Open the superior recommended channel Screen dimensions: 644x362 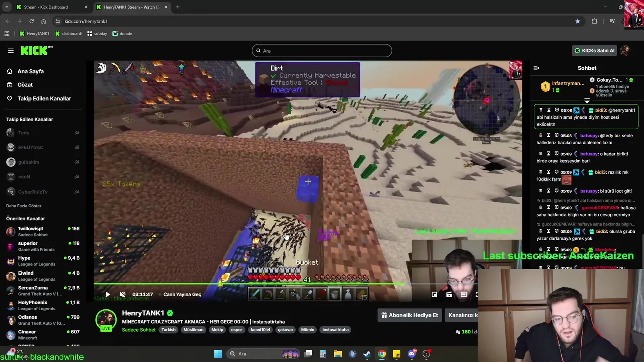pyautogui.click(x=43, y=246)
